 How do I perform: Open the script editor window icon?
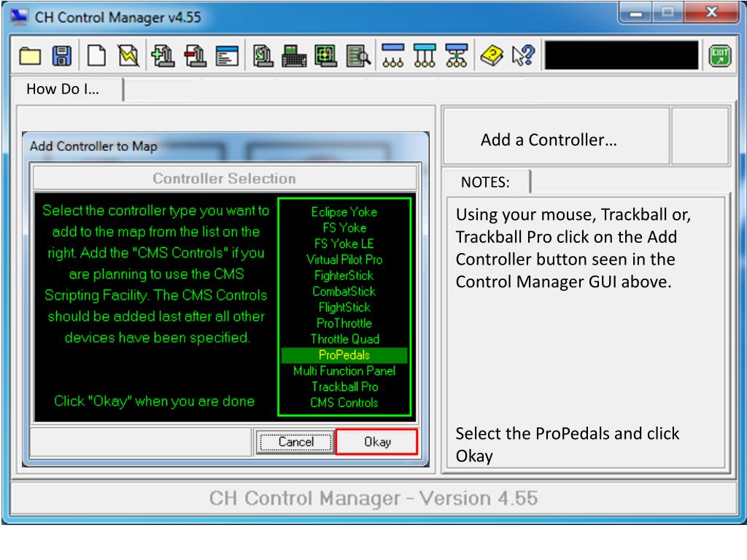(x=228, y=55)
